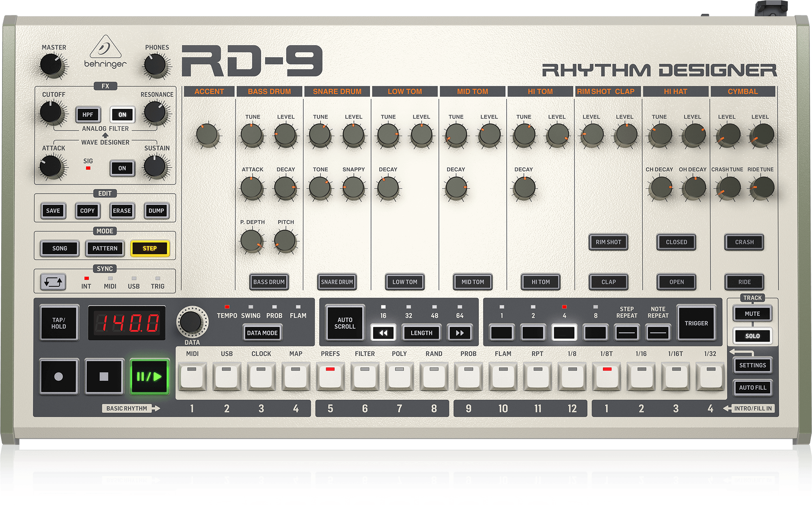Click the Behringer triangle logo

(x=105, y=48)
